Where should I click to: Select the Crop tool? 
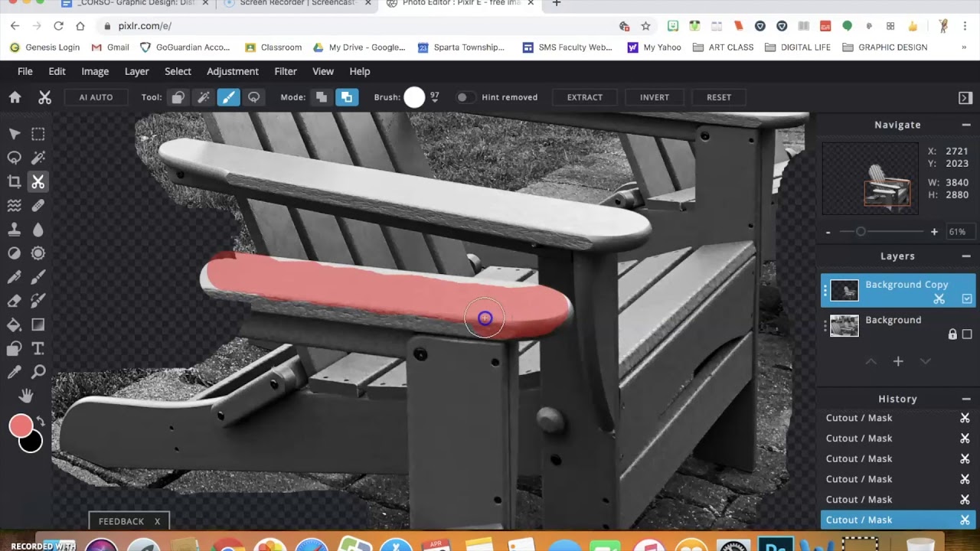(14, 181)
